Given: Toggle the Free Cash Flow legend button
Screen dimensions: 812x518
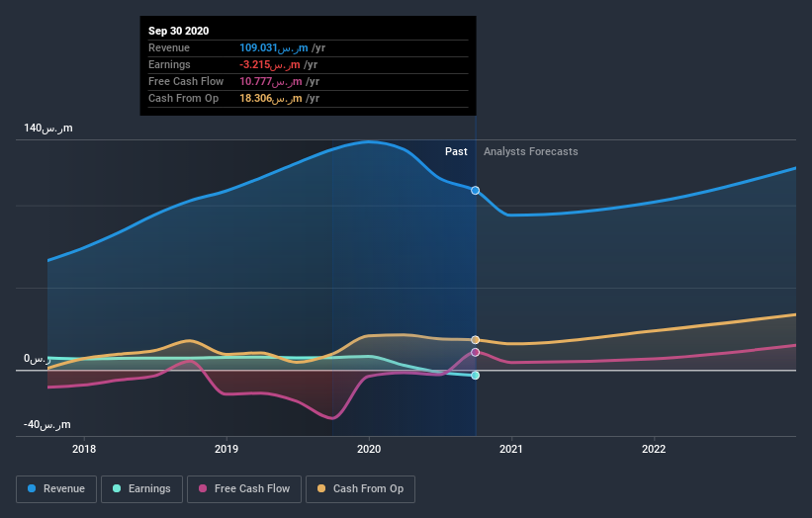Looking at the screenshot, I should pos(244,489).
